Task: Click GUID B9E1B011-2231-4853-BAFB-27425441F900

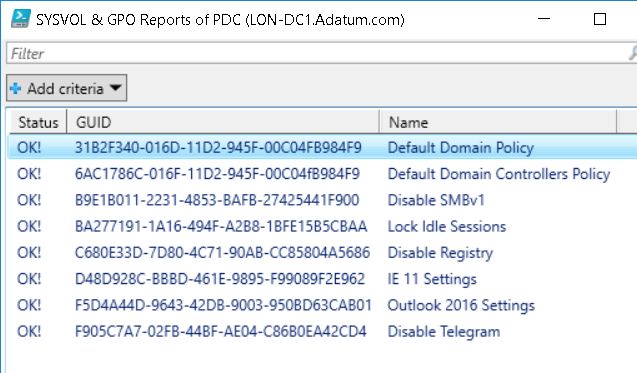Action: coord(217,200)
